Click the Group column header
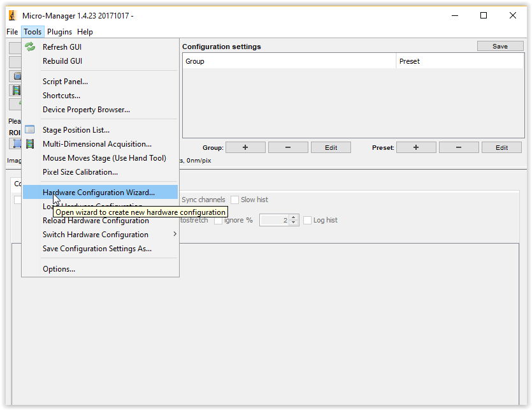 pos(289,61)
